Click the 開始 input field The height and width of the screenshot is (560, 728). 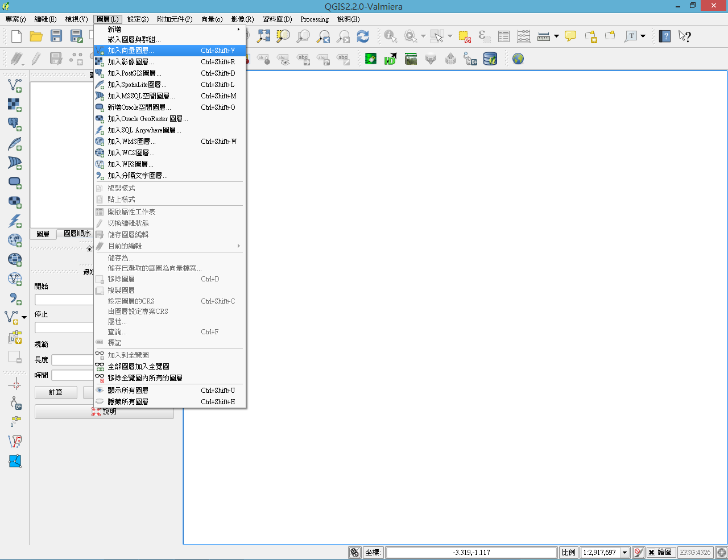tap(64, 300)
